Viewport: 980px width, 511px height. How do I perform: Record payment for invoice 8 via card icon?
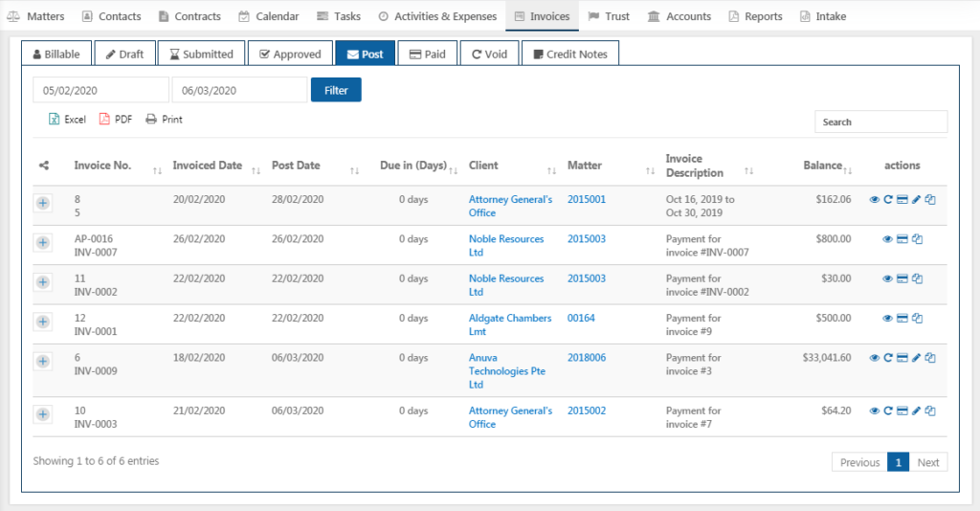902,200
